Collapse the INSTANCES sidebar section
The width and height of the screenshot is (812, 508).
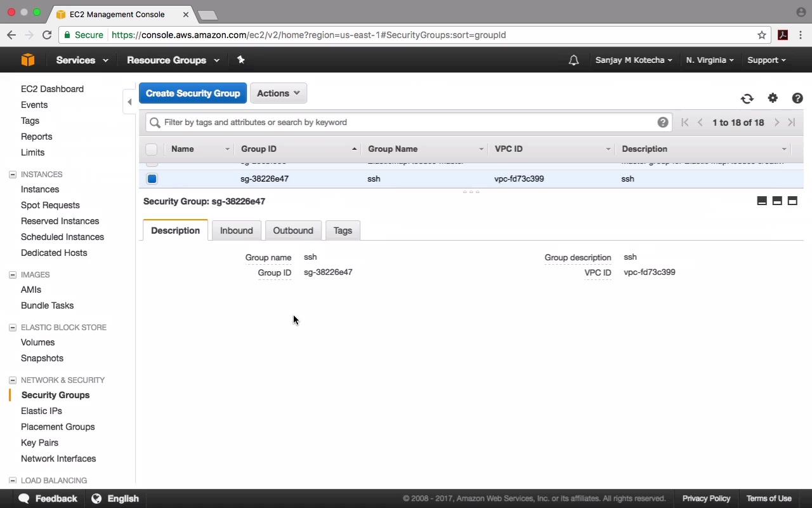pyautogui.click(x=12, y=175)
